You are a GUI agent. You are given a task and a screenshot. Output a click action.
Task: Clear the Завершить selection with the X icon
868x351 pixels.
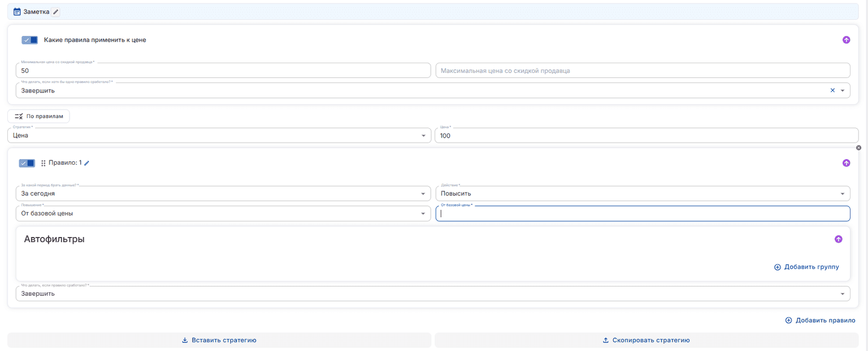point(832,90)
